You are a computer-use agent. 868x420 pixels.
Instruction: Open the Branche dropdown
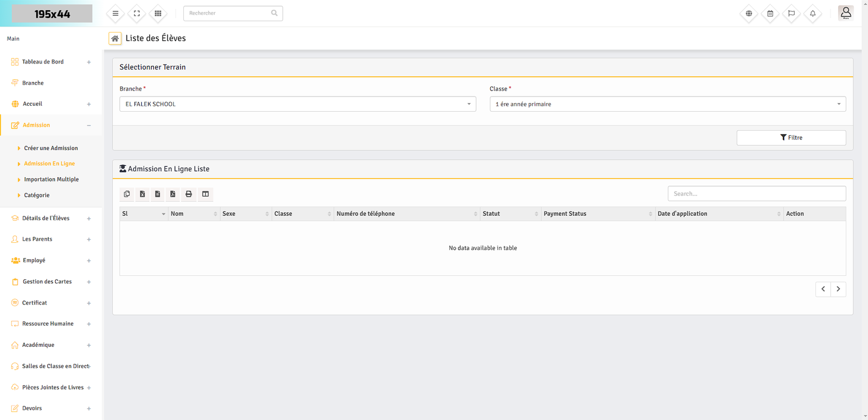click(x=297, y=104)
